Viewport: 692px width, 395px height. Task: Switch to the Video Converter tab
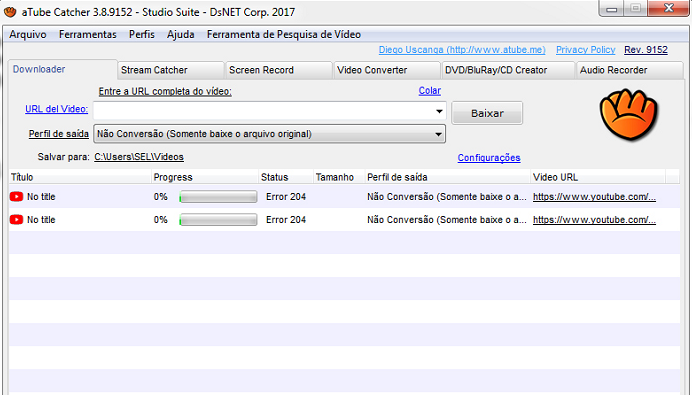point(387,70)
